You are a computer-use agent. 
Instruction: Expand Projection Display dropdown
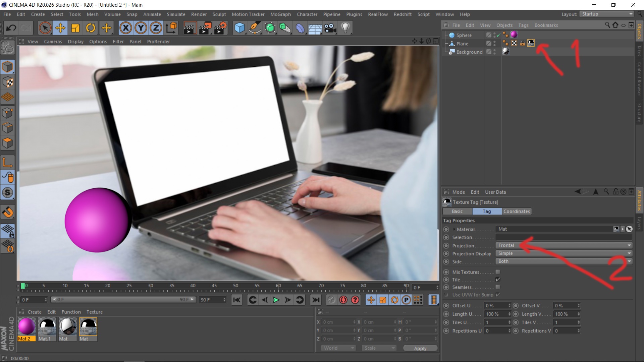coord(565,253)
